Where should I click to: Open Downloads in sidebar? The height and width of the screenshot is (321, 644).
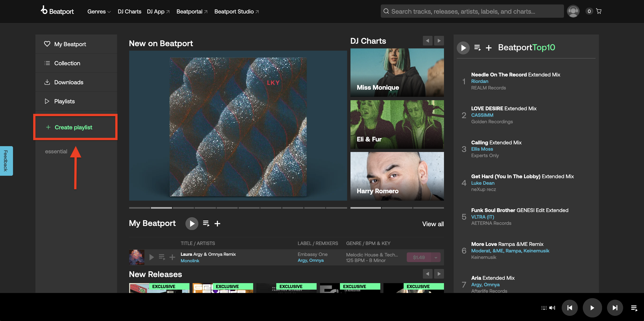(76, 82)
